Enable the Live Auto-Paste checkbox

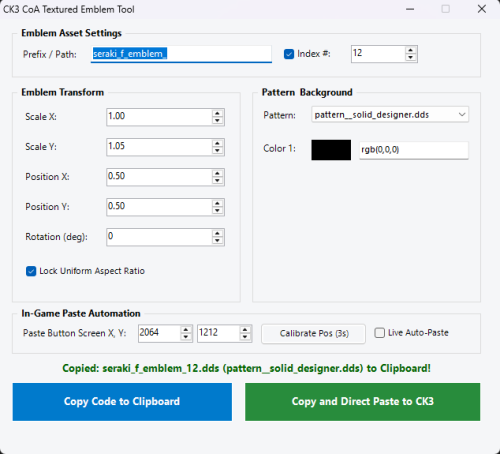pos(379,333)
